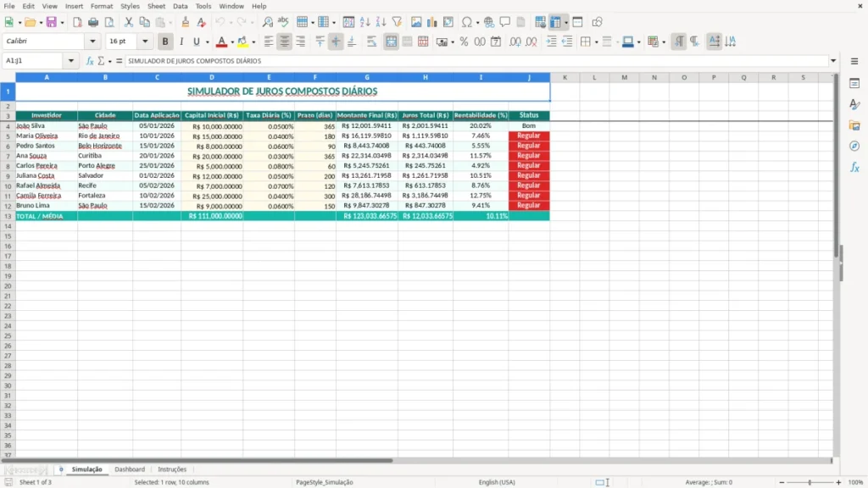
Task: Open Freeze Rows and Columns dropdown arrow
Action: (x=565, y=23)
